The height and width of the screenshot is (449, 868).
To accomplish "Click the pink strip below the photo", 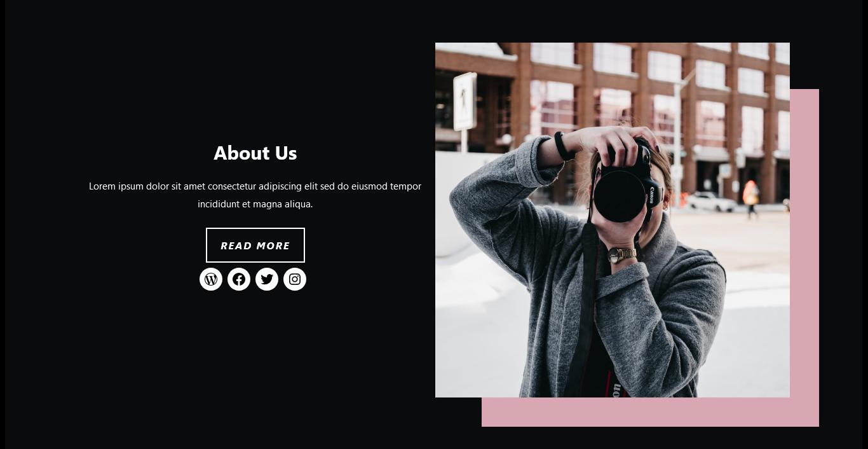I will point(650,412).
